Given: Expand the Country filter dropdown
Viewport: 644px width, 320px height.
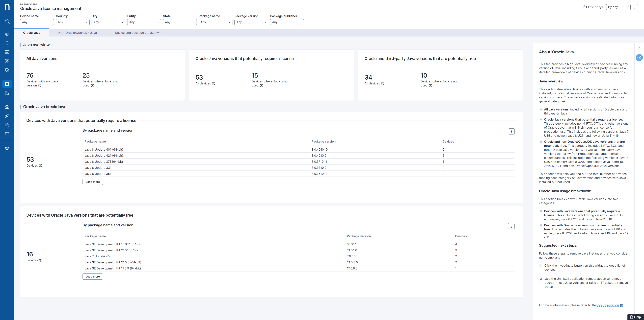Looking at the screenshot, I should 72,22.
